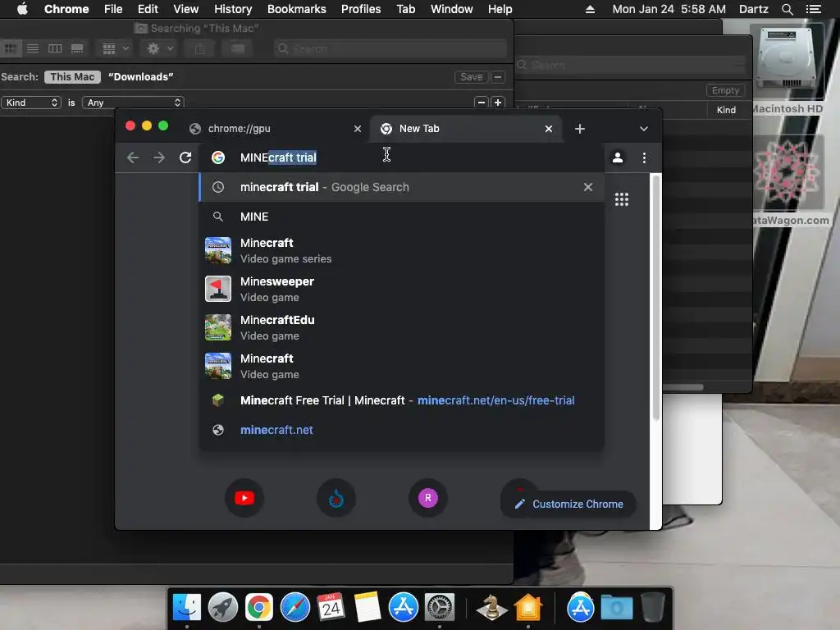Image resolution: width=840 pixels, height=630 pixels.
Task: Open the blue flame shortcut tile
Action: coord(336,498)
